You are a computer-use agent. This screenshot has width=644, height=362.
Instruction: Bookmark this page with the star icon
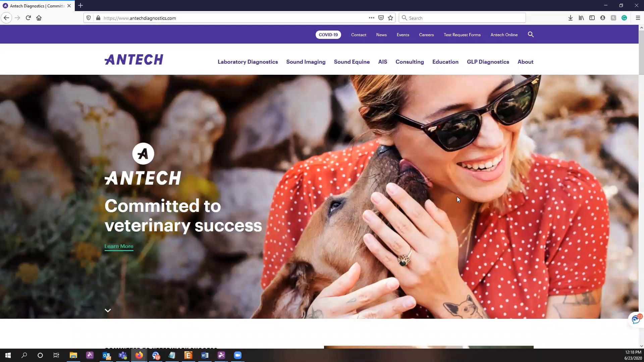coord(390,18)
